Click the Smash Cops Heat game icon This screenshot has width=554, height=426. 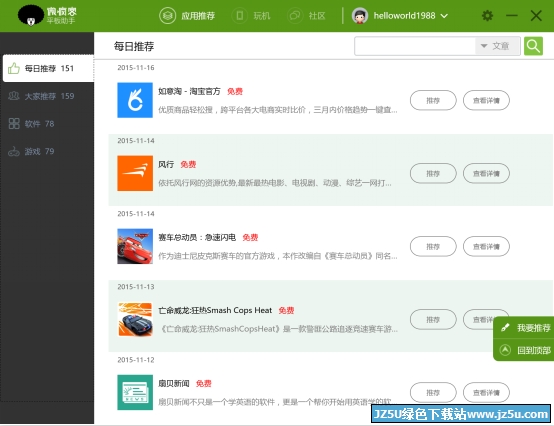coord(135,319)
